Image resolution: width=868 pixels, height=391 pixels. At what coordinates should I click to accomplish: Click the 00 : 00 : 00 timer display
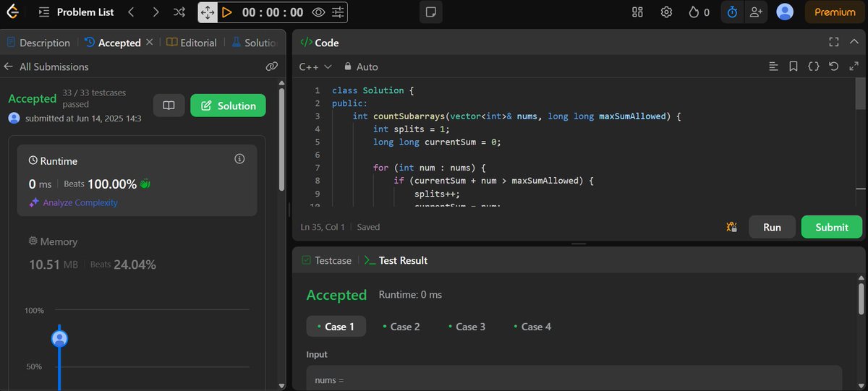tap(273, 12)
